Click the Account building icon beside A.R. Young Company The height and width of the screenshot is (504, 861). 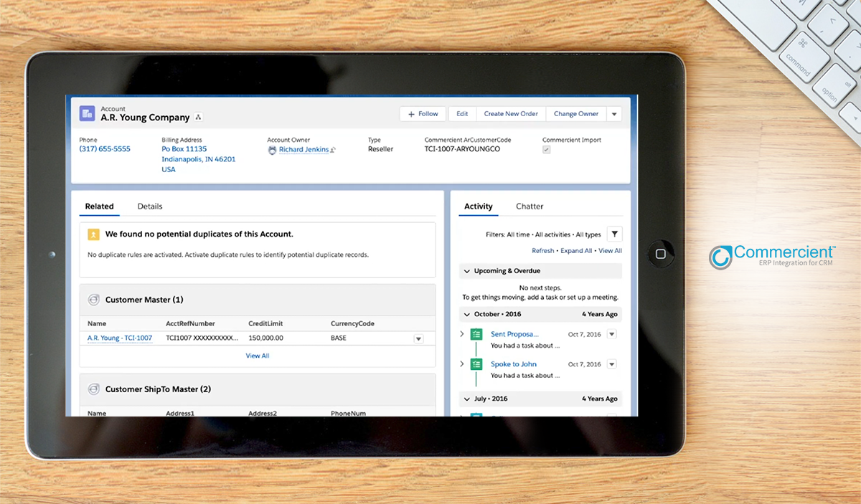pos(87,113)
